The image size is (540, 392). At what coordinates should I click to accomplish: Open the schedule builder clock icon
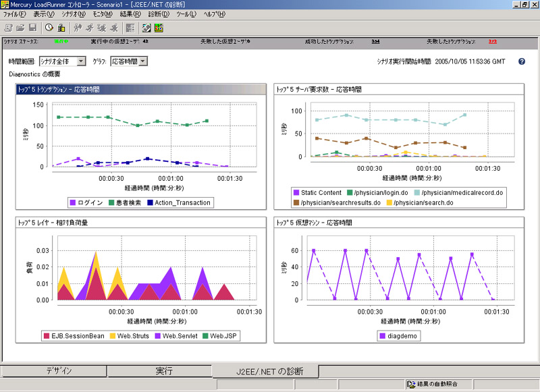49,28
